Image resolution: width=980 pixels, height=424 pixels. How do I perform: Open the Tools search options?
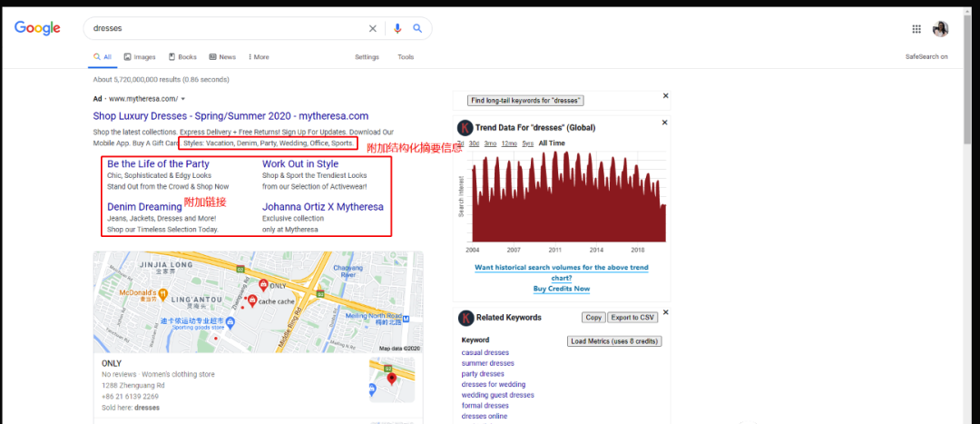pyautogui.click(x=405, y=57)
